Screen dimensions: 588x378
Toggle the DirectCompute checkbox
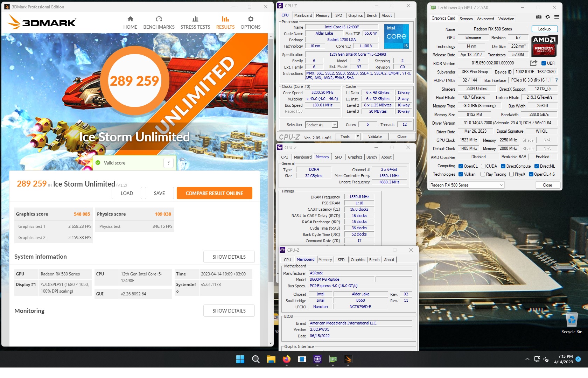coord(503,166)
